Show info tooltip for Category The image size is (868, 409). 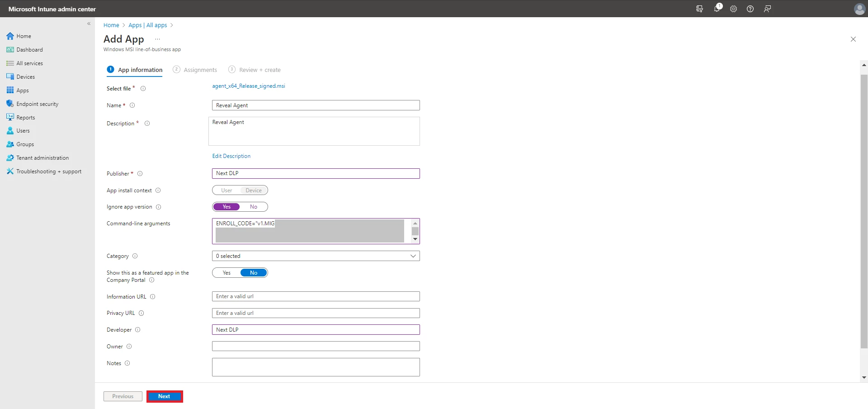[135, 256]
